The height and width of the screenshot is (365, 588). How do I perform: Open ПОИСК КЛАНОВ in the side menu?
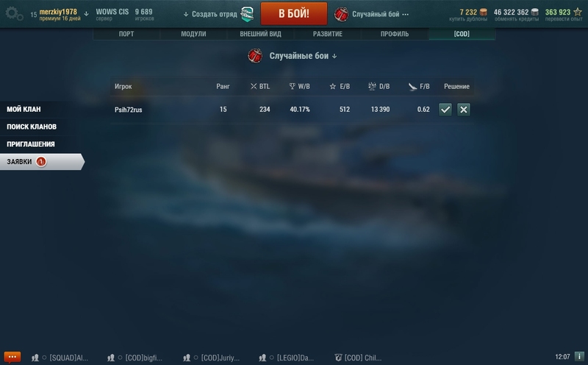tap(32, 127)
